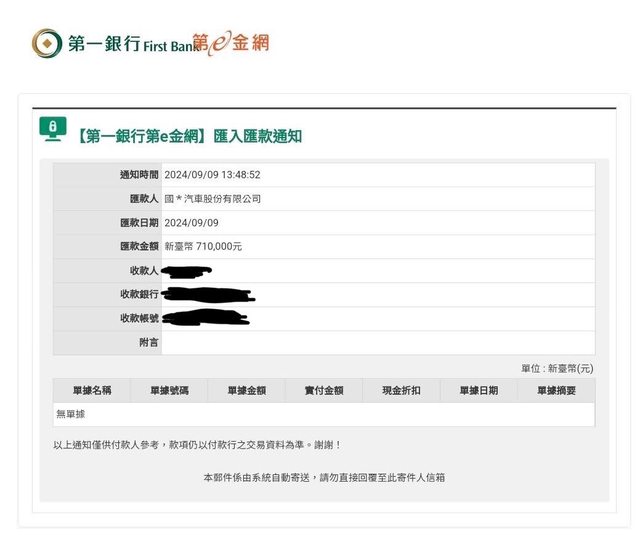Select the 無單據 table row
Image resolution: width=640 pixels, height=536 pixels.
[323, 413]
